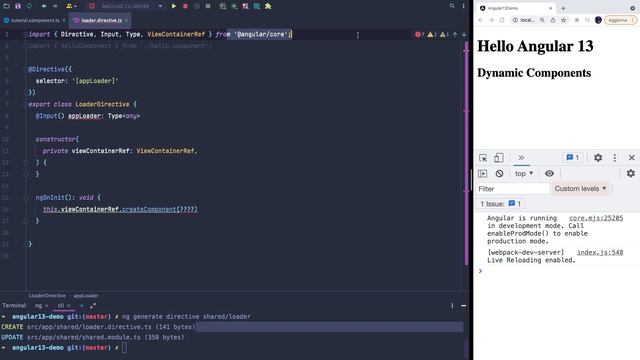This screenshot has height=360, width=640.
Task: Close the loader.directive.ts editor tab
Action: tap(126, 20)
